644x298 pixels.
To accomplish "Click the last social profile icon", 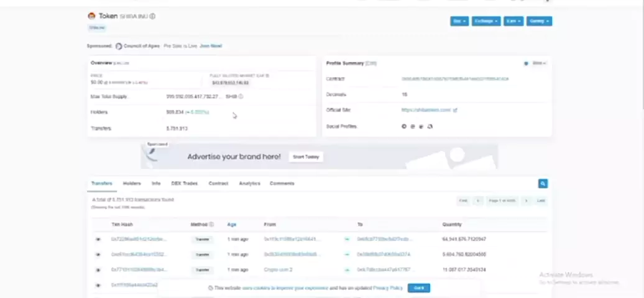I will pyautogui.click(x=430, y=127).
